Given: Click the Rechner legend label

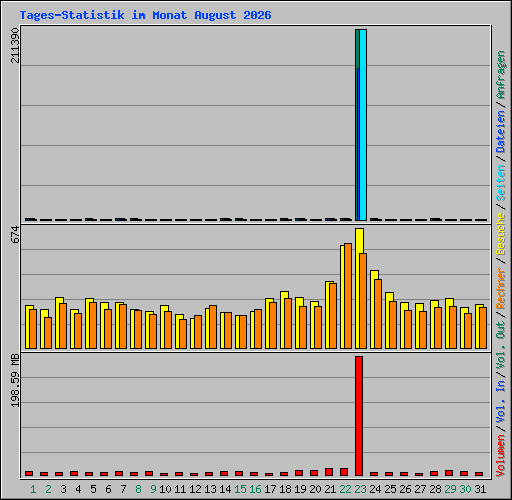Looking at the screenshot, I should [x=501, y=288].
